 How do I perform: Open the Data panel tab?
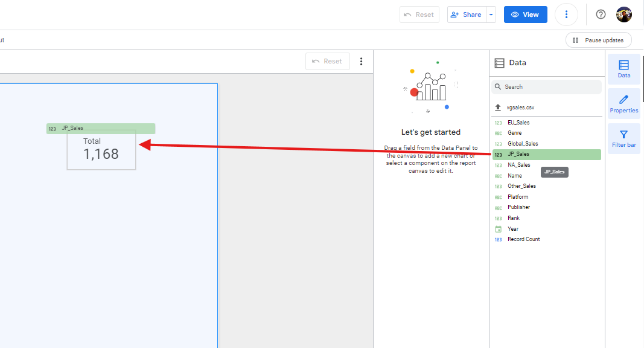tap(623, 69)
